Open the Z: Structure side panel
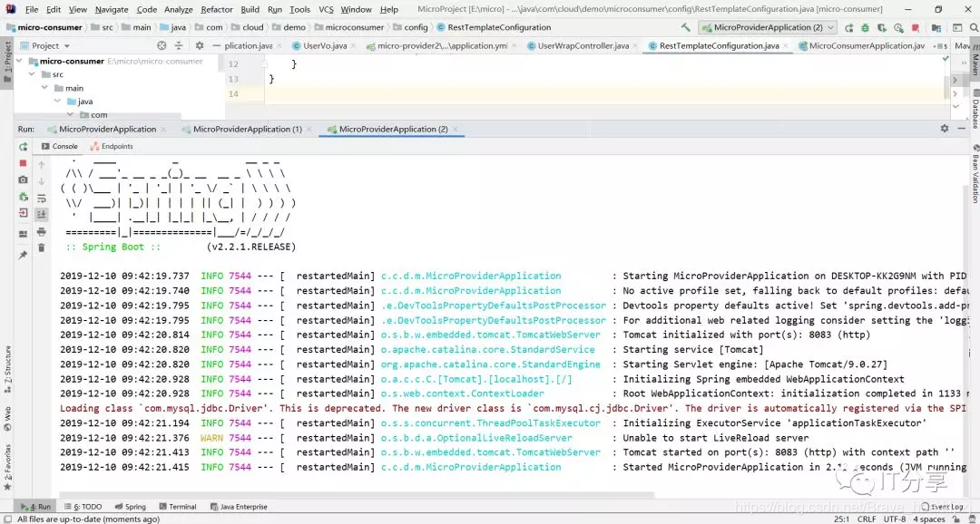 pyautogui.click(x=7, y=369)
